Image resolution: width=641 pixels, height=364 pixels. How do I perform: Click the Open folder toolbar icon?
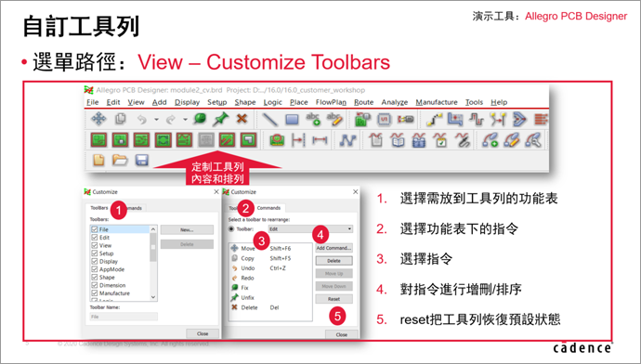[120, 160]
